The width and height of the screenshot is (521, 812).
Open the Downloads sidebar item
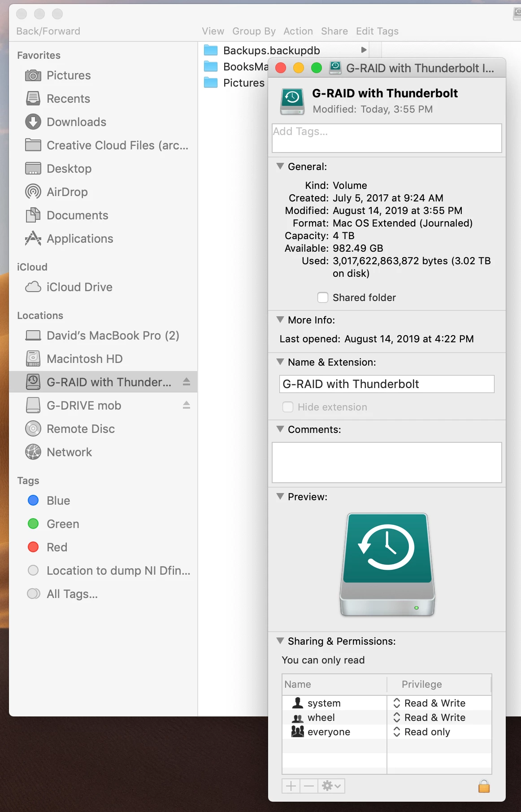coord(103,122)
